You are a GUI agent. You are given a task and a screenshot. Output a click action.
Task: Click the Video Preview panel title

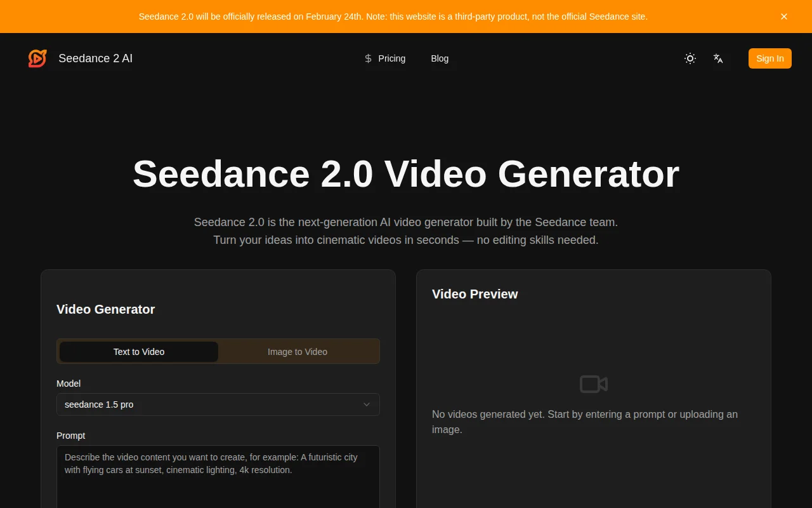pos(475,294)
